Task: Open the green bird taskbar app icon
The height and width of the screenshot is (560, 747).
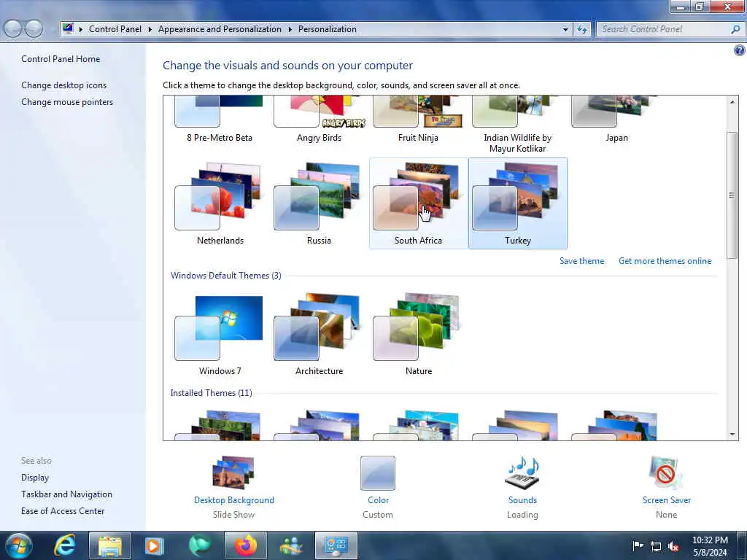Action: 200,545
